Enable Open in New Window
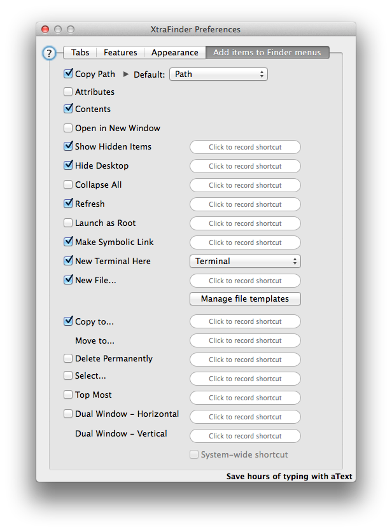 (68, 128)
